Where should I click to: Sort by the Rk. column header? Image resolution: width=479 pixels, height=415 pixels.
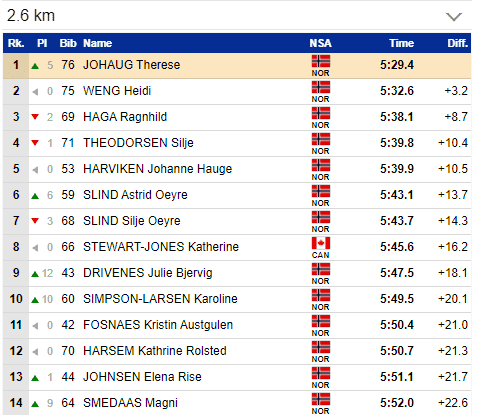tap(16, 43)
